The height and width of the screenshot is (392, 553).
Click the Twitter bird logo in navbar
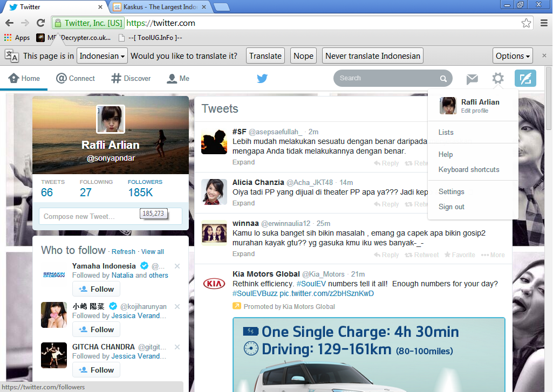point(262,78)
